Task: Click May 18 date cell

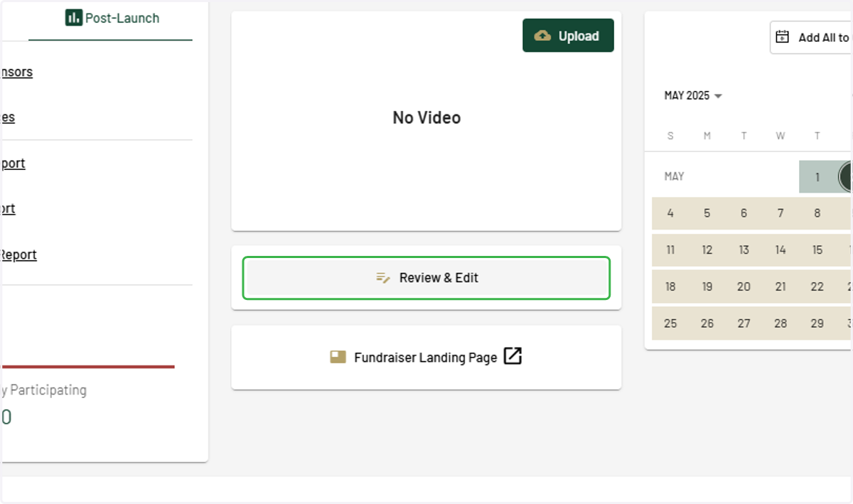Action: (x=670, y=287)
